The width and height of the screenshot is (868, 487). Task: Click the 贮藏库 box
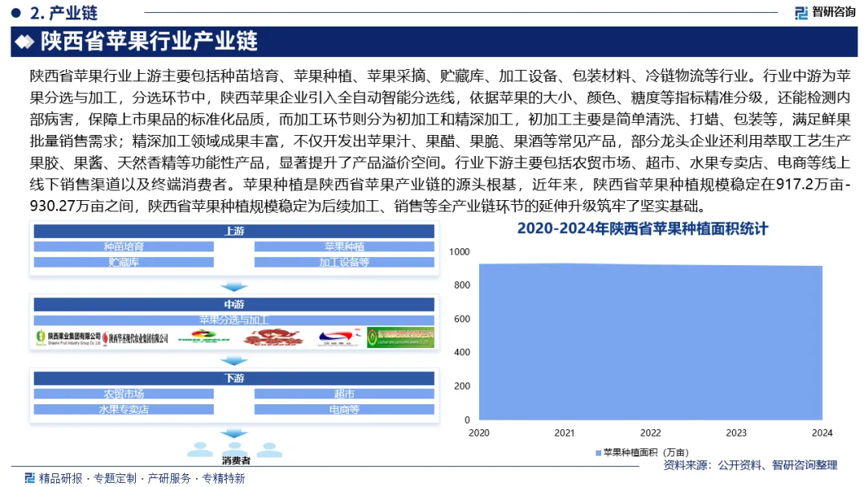(124, 262)
